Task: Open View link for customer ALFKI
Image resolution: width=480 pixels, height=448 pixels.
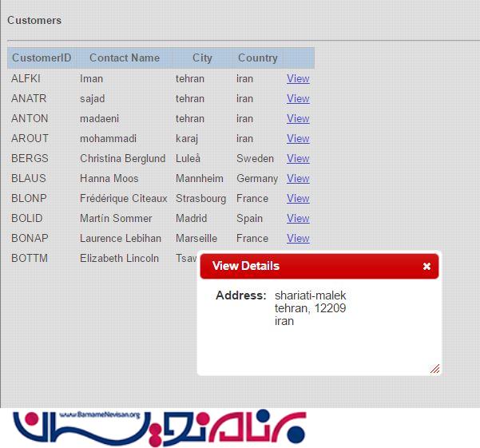Action: point(298,79)
